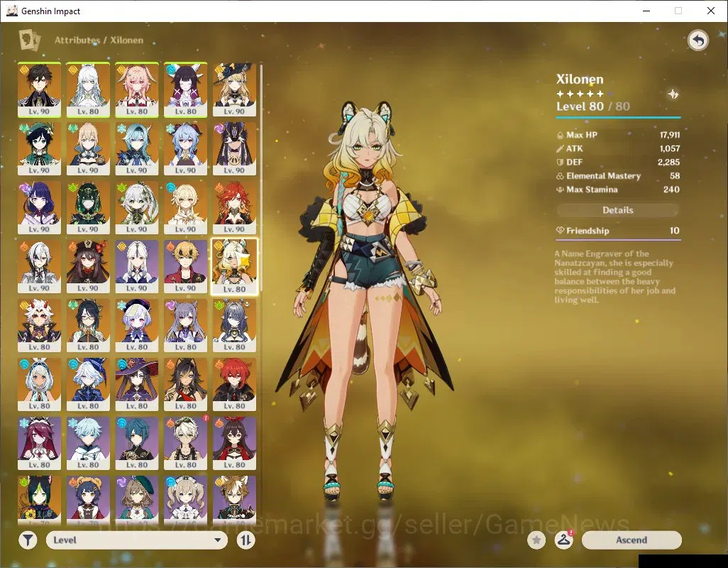728x568 pixels.
Task: Select Diluc's portrait
Action: [x=234, y=385]
